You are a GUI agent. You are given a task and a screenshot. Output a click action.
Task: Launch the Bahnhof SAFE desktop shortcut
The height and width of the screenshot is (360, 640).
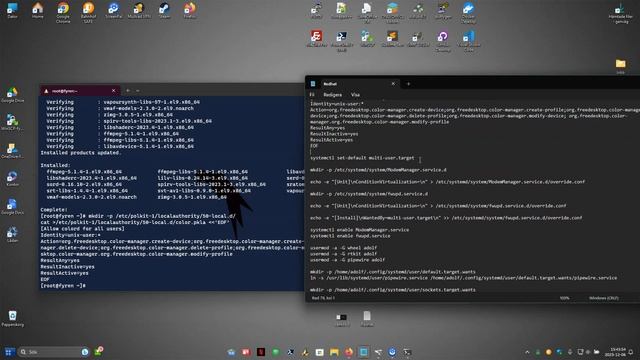[88, 12]
